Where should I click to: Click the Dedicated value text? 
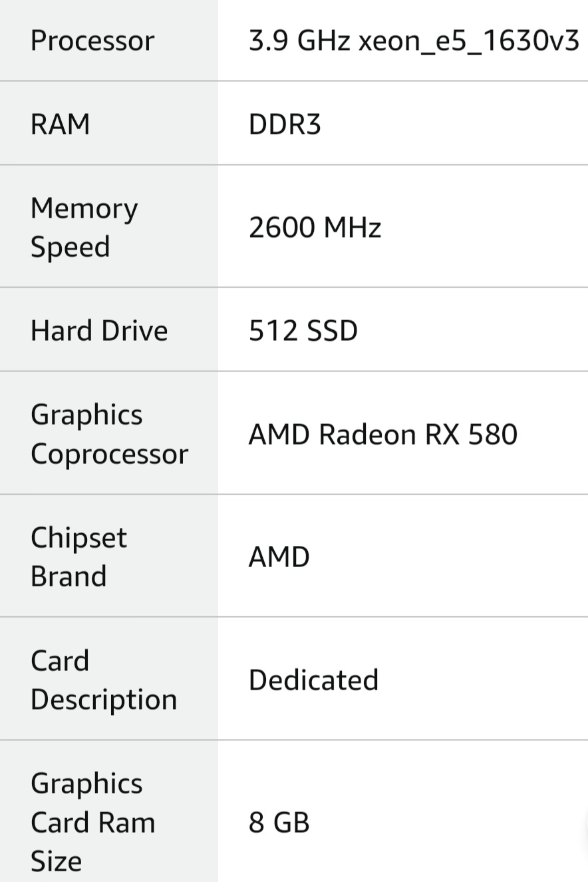click(313, 680)
